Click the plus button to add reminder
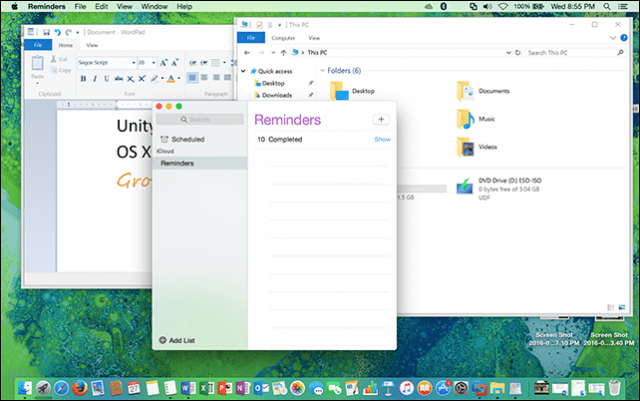 (381, 119)
